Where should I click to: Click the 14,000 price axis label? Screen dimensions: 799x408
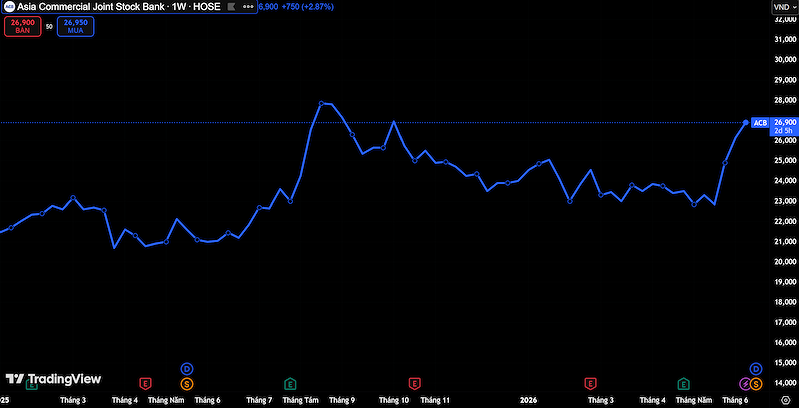tap(785, 383)
